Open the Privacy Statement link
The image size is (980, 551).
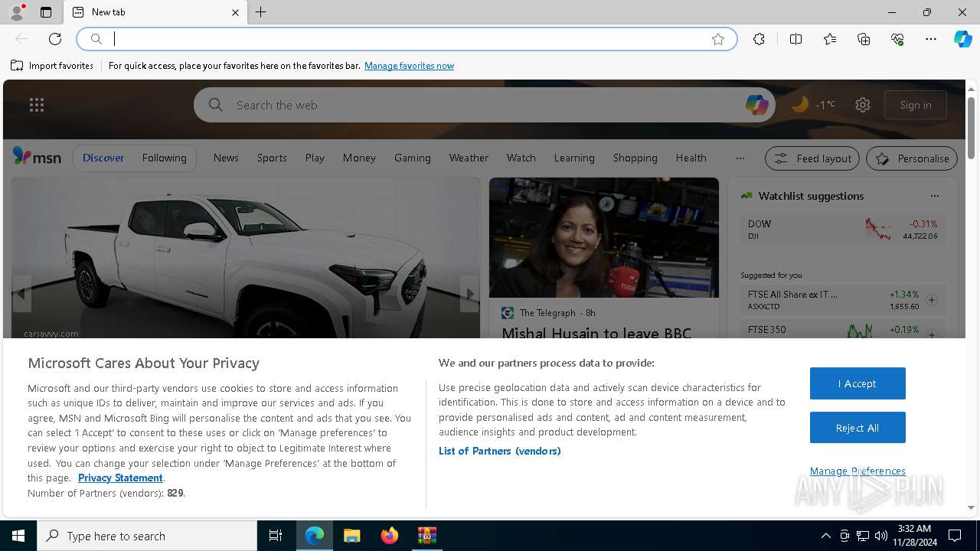tap(120, 478)
